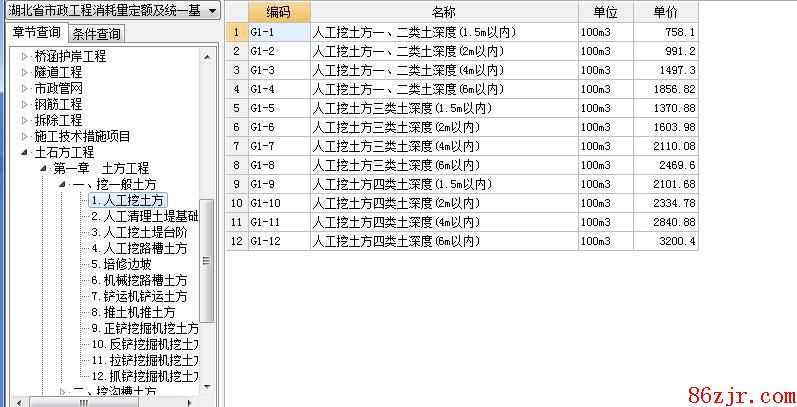Image resolution: width=797 pixels, height=407 pixels.
Task: Select 机械挖路槽土方 in the tree
Action: tap(144, 281)
